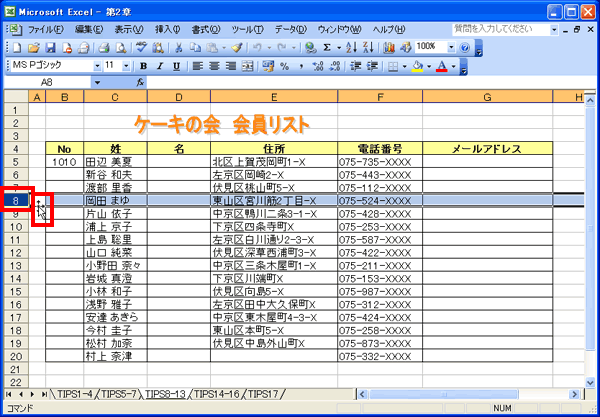
Task: Toggle bold formatting
Action: (143, 67)
